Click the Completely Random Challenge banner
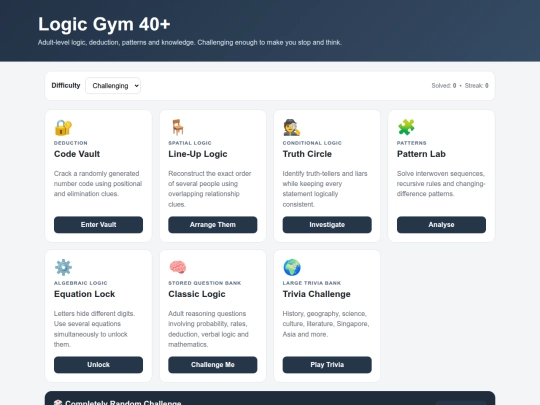Viewport: 540px width, 405px height. (x=270, y=398)
